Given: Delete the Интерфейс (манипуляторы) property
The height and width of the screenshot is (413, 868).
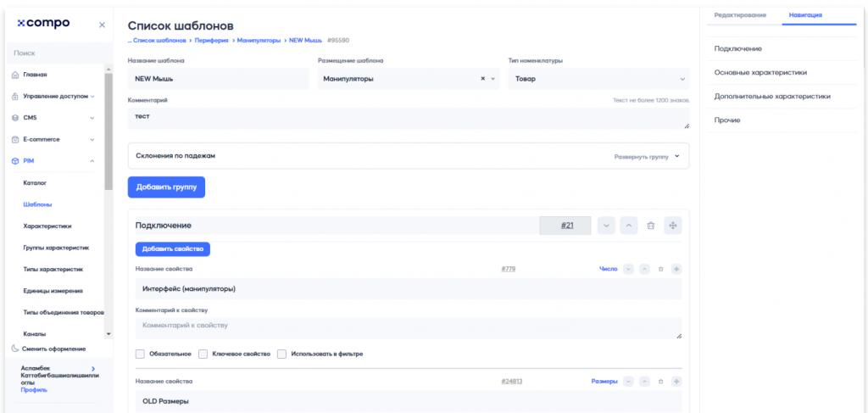Looking at the screenshot, I should pos(660,269).
